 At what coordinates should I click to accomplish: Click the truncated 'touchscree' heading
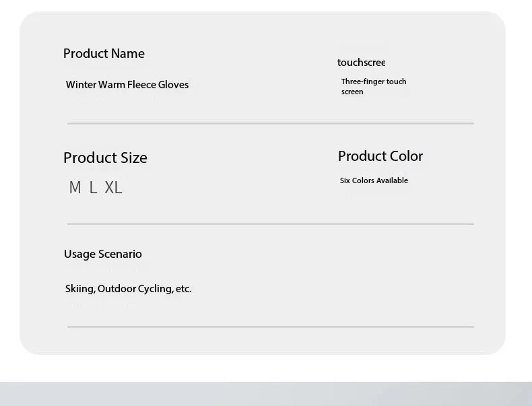point(361,63)
